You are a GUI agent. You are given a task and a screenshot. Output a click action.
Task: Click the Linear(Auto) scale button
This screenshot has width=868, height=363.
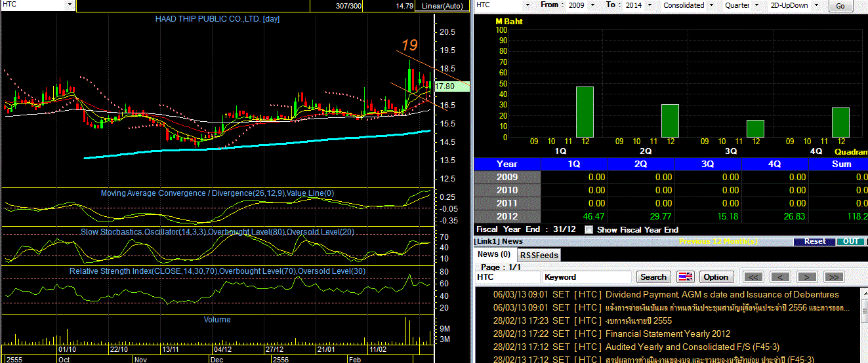(443, 6)
